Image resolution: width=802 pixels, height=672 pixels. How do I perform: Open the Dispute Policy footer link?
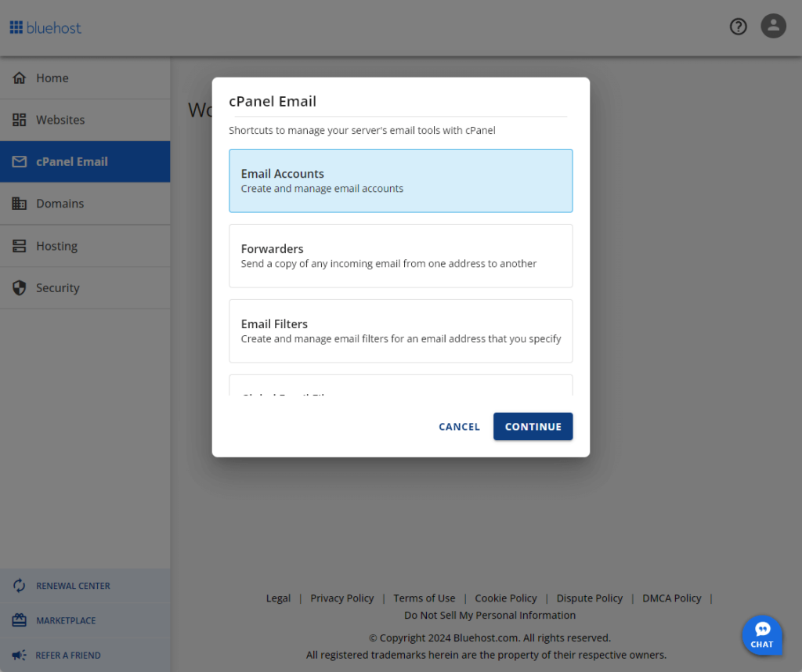click(590, 598)
